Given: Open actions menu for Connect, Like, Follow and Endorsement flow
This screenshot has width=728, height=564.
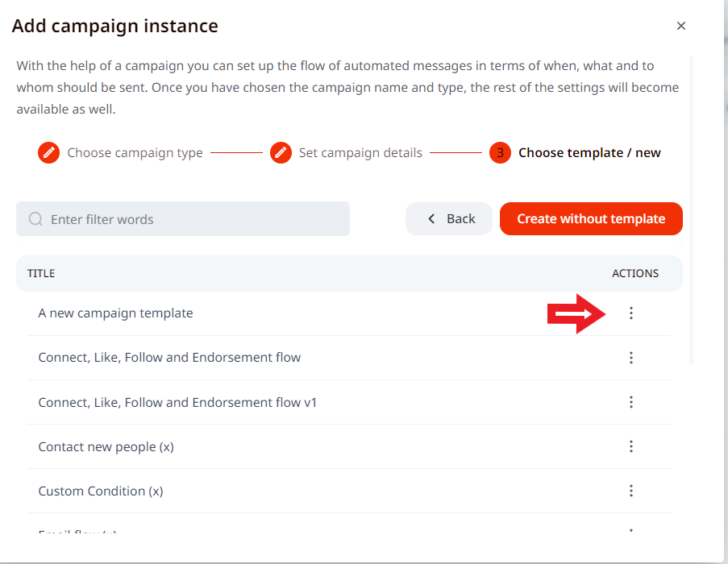Looking at the screenshot, I should tap(631, 358).
